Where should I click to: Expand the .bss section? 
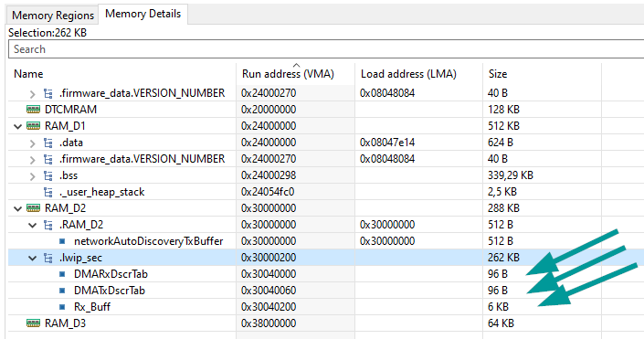(33, 176)
